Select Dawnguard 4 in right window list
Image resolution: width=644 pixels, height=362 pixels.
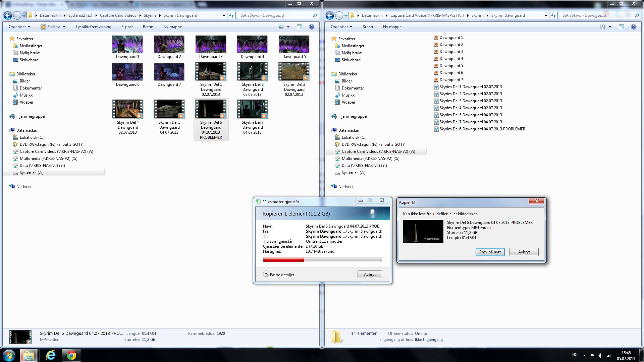point(448,59)
